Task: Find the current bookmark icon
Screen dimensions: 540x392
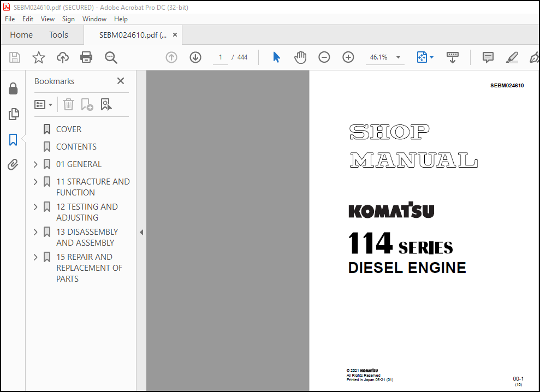Action: (x=106, y=104)
